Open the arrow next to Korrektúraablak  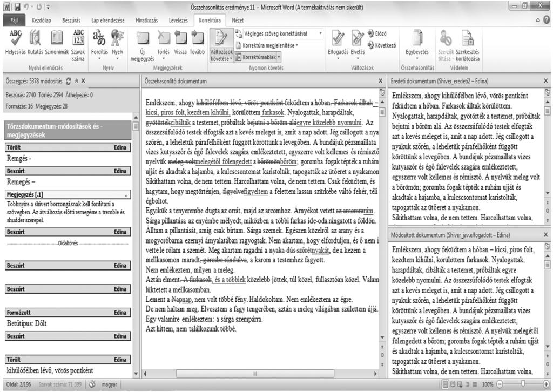[x=279, y=57]
